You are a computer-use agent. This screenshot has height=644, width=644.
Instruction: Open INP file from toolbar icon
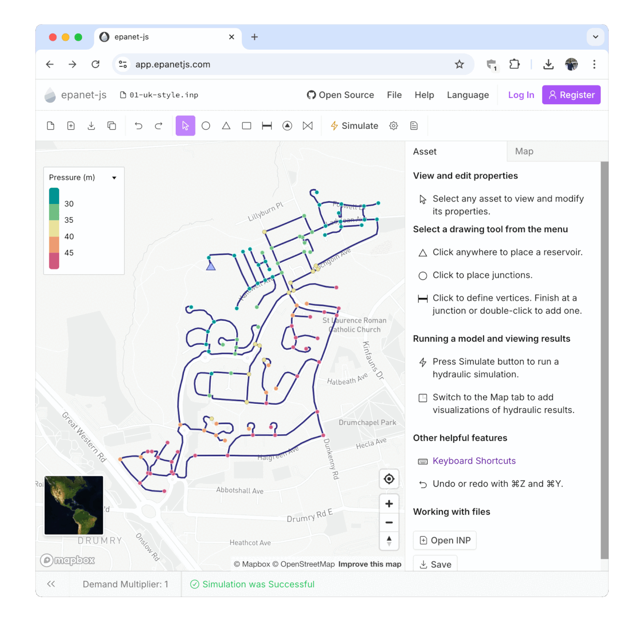point(71,126)
